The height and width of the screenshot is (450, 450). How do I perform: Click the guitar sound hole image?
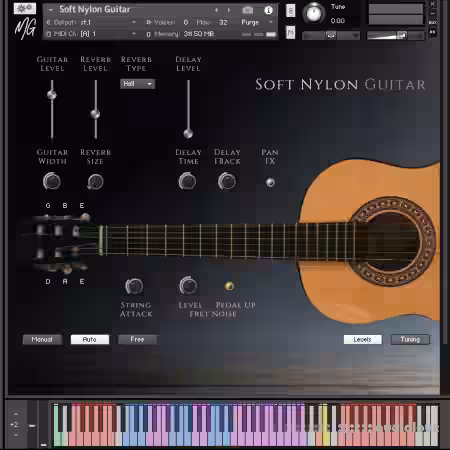[x=393, y=241]
